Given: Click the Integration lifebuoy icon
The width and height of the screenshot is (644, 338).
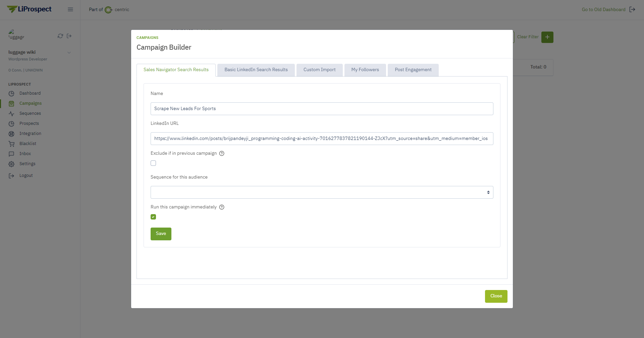Looking at the screenshot, I should (x=11, y=134).
